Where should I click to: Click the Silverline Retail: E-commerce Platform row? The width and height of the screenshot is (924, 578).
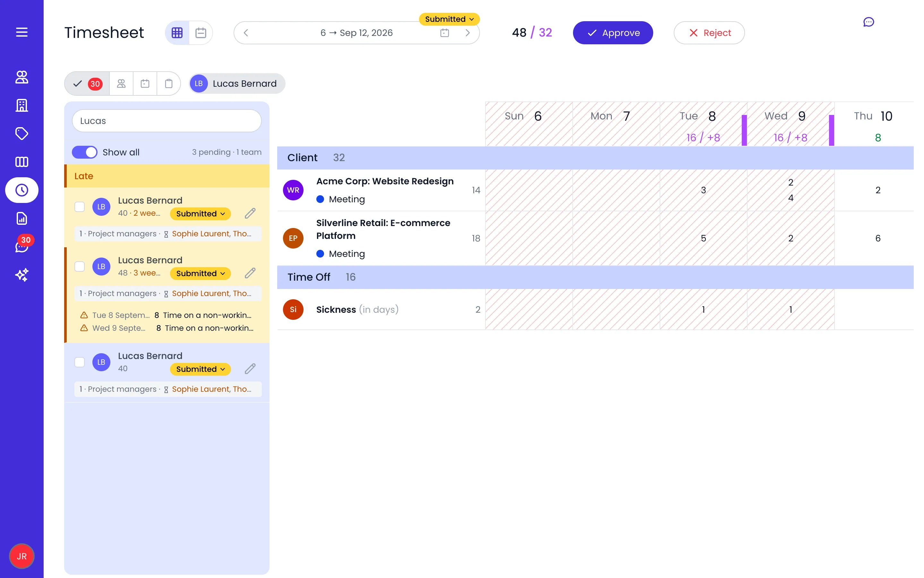[x=595, y=238]
